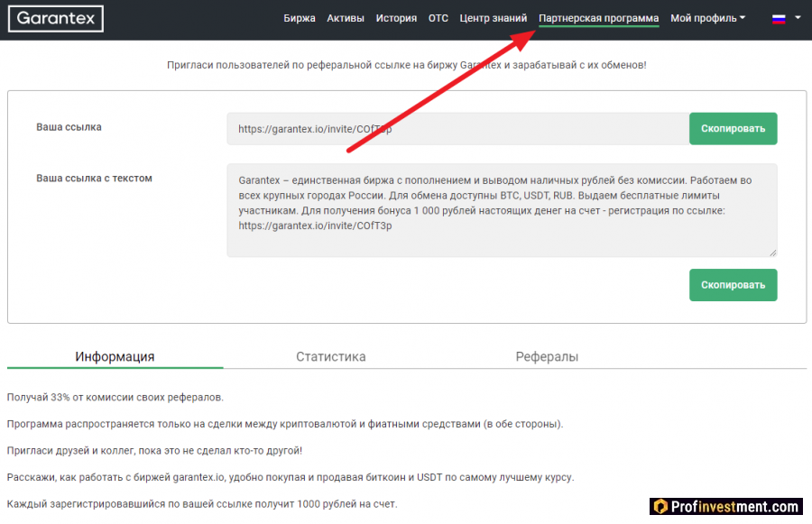
Task: Copy the referral link with the first Скопировать button
Action: pos(733,128)
